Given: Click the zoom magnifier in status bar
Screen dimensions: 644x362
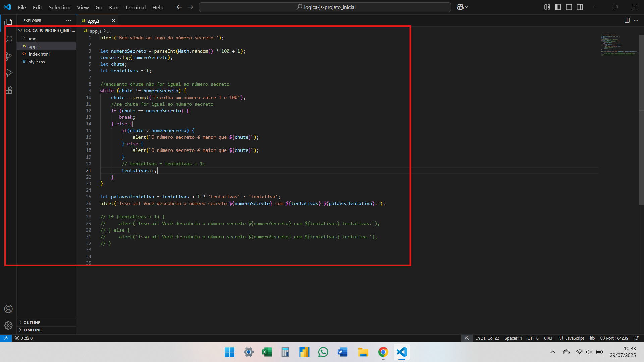Looking at the screenshot, I should pyautogui.click(x=467, y=338).
